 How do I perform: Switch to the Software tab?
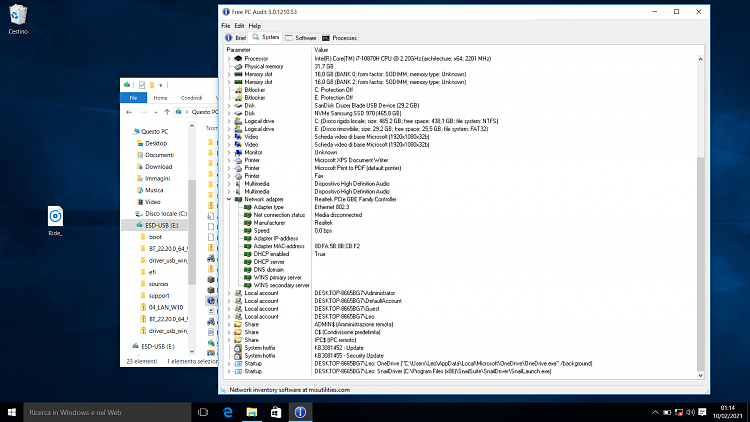coord(301,38)
